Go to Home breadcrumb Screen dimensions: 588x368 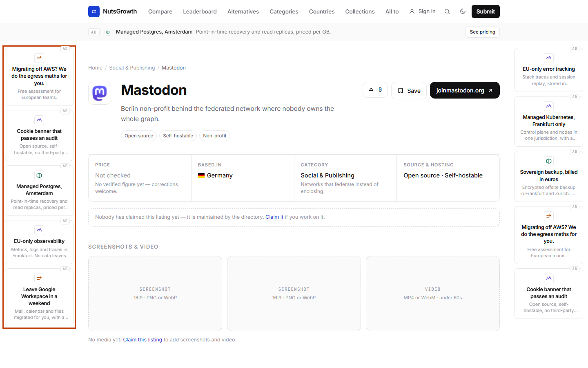pyautogui.click(x=95, y=68)
